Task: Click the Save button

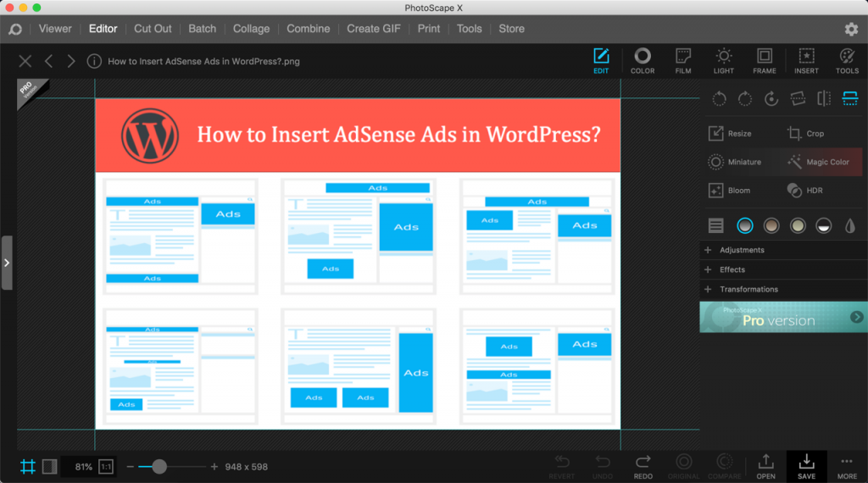Action: (x=806, y=466)
